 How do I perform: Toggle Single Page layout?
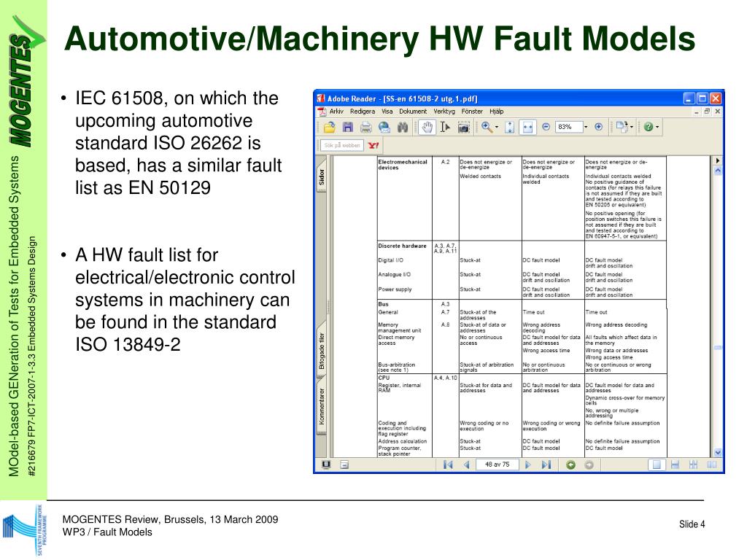point(657,464)
